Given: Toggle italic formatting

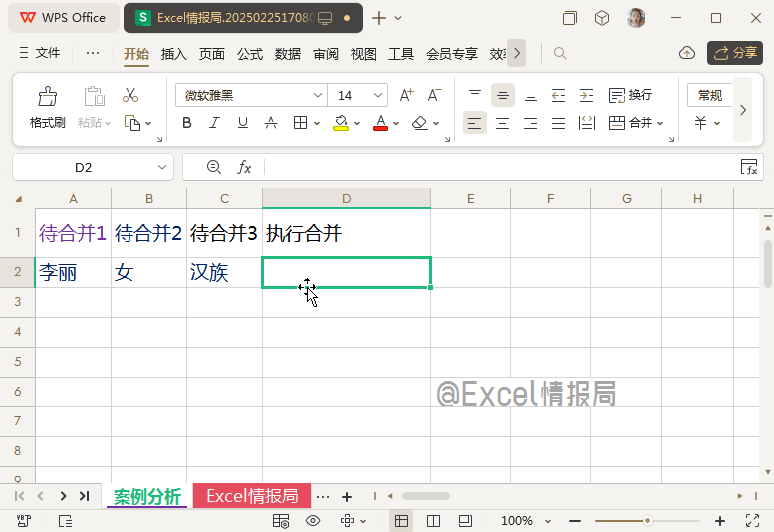Looking at the screenshot, I should point(214,123).
